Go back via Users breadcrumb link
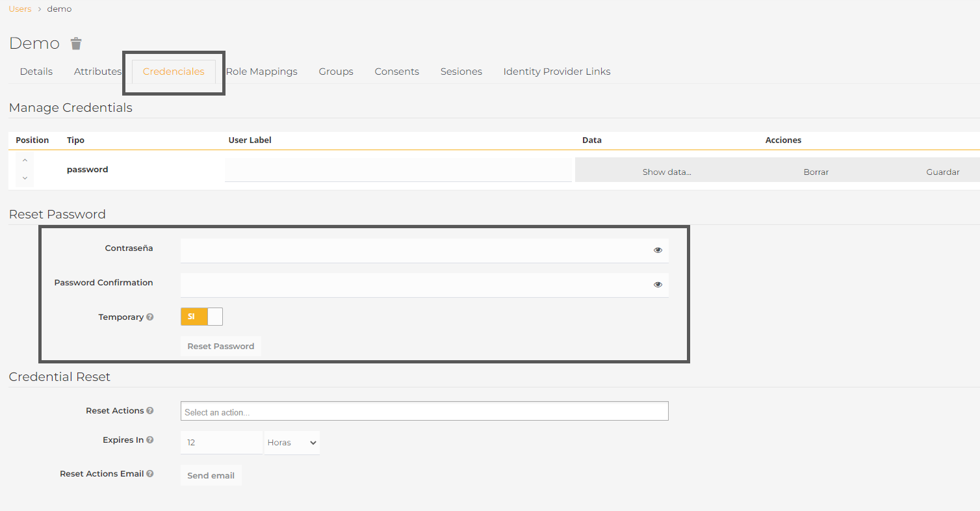 point(20,9)
